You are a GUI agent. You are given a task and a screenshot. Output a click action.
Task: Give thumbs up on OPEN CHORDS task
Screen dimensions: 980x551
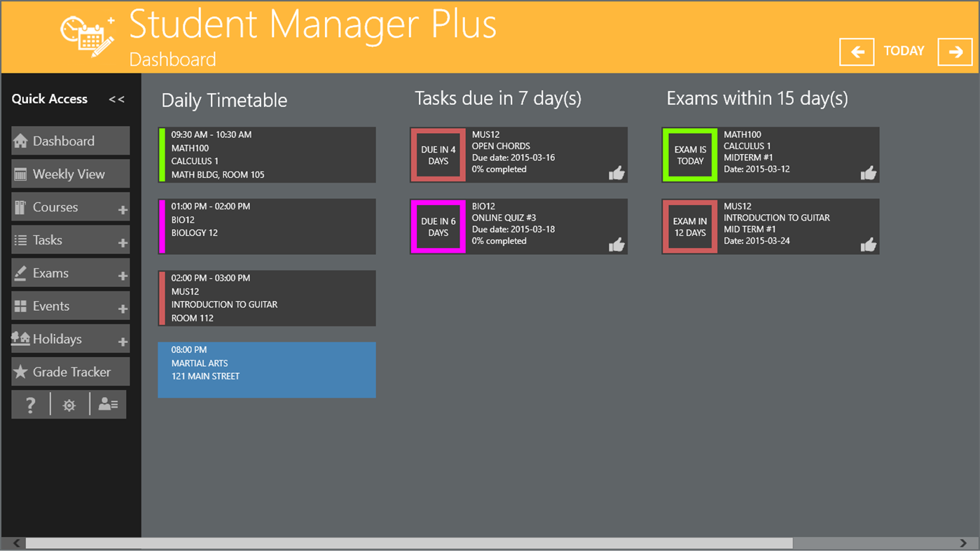[616, 174]
